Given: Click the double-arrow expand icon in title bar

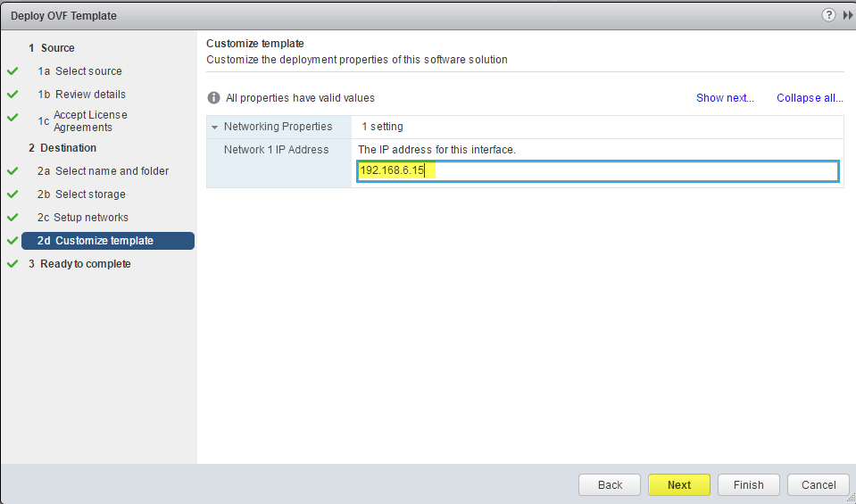Looking at the screenshot, I should [x=848, y=15].
